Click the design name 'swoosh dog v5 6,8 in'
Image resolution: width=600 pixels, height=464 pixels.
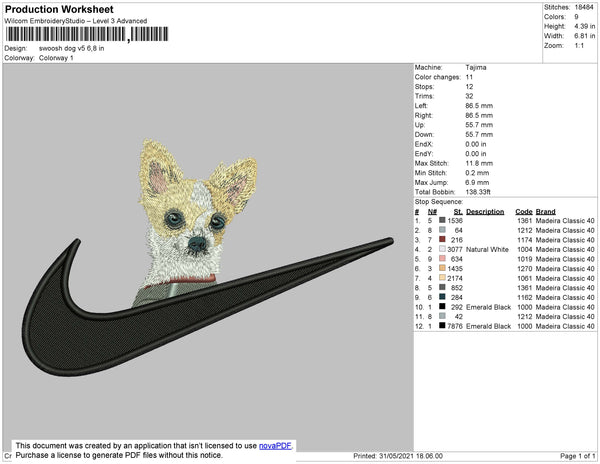click(x=72, y=49)
